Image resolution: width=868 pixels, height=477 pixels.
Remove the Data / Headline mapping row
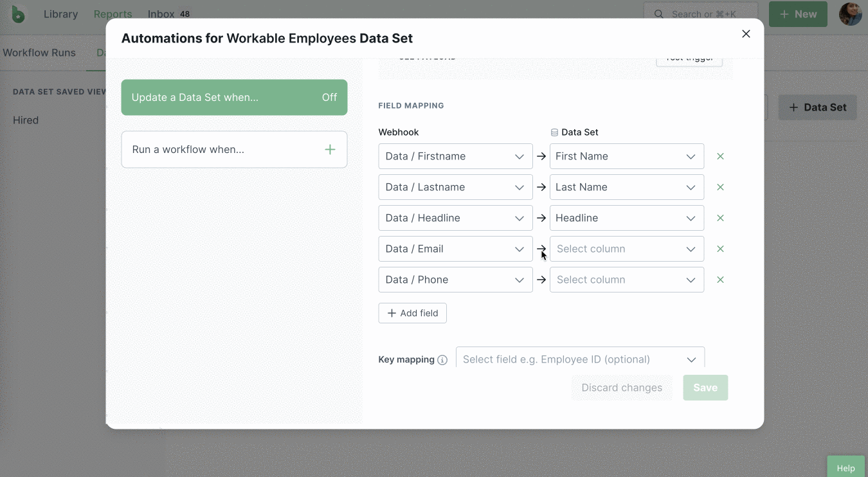coord(720,218)
